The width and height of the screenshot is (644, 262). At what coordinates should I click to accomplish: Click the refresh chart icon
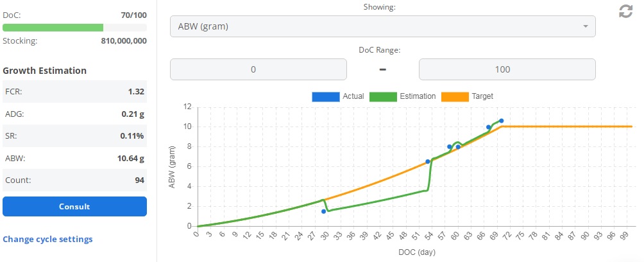coord(625,11)
